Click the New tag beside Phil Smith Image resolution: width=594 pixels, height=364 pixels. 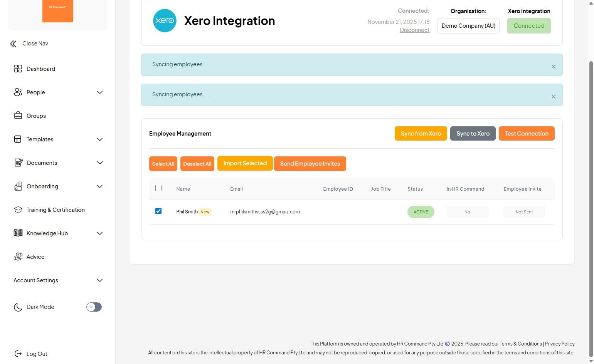pos(205,212)
